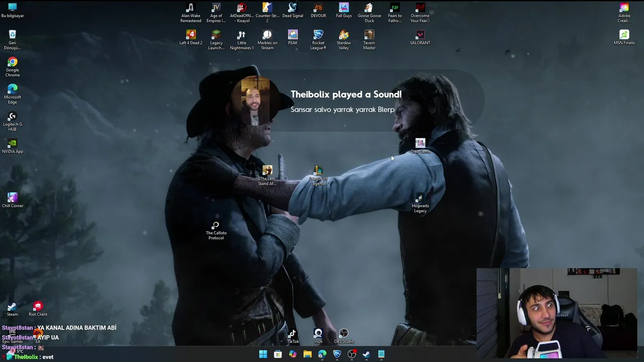The height and width of the screenshot is (362, 644).
Task: Select OBS Studio desktop shortcut
Action: click(x=344, y=336)
